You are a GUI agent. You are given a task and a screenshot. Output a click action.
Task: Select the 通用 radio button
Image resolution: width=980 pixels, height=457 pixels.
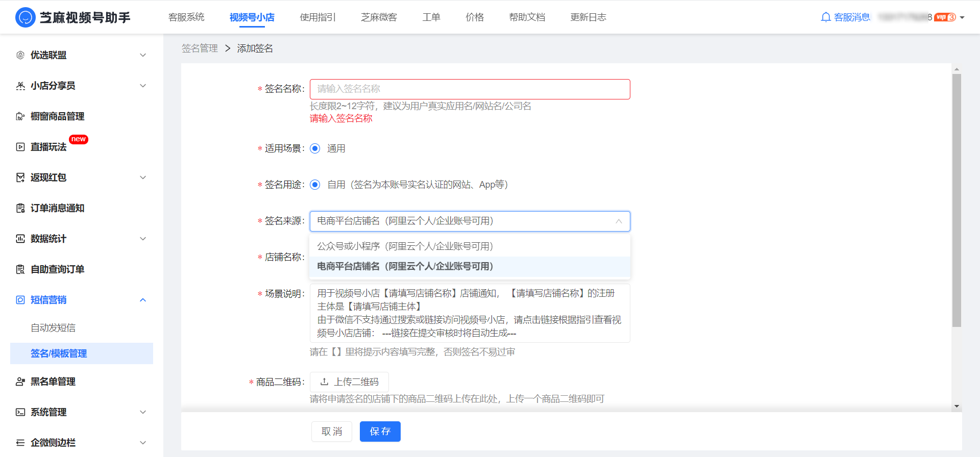point(315,148)
